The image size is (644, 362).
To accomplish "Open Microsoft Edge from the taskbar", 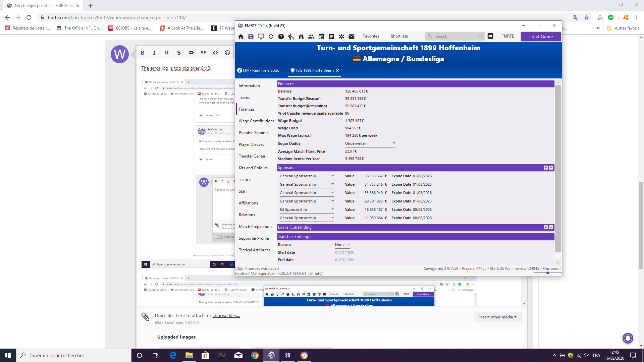I will [x=173, y=355].
